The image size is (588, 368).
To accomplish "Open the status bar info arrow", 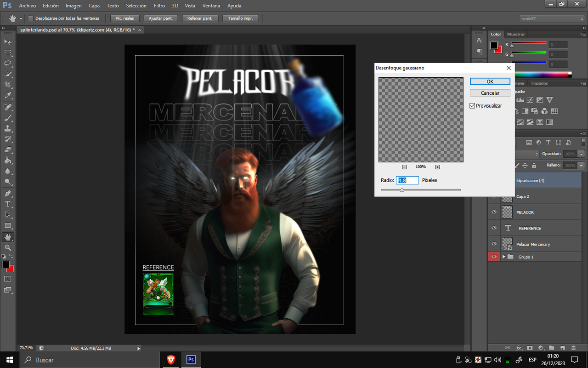I will point(139,348).
